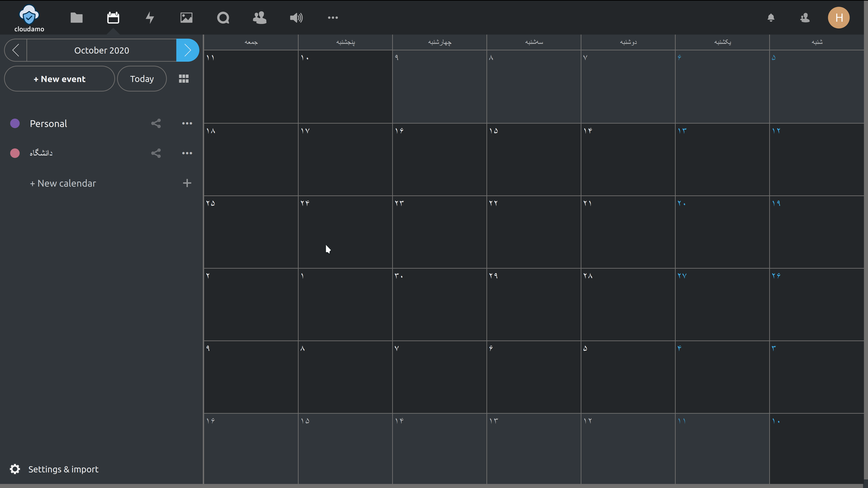Image resolution: width=868 pixels, height=488 pixels.
Task: Select day ۱۸ in the Friday column
Action: pos(251,159)
